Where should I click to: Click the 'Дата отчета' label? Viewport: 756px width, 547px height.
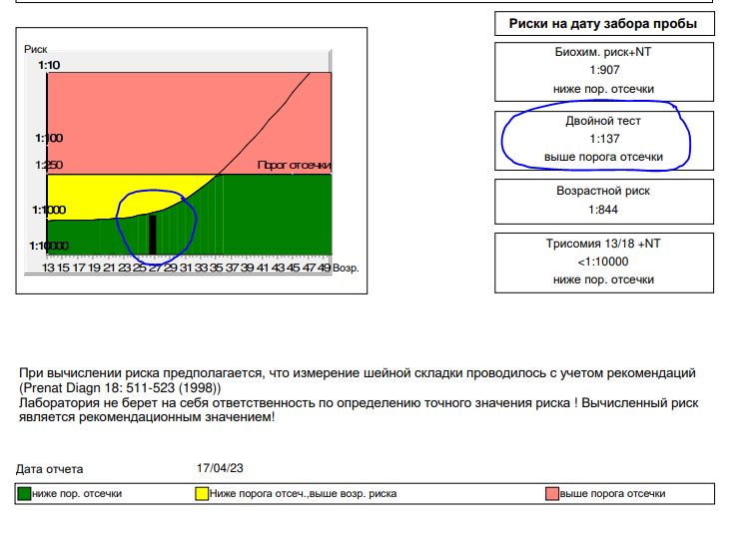pos(50,468)
